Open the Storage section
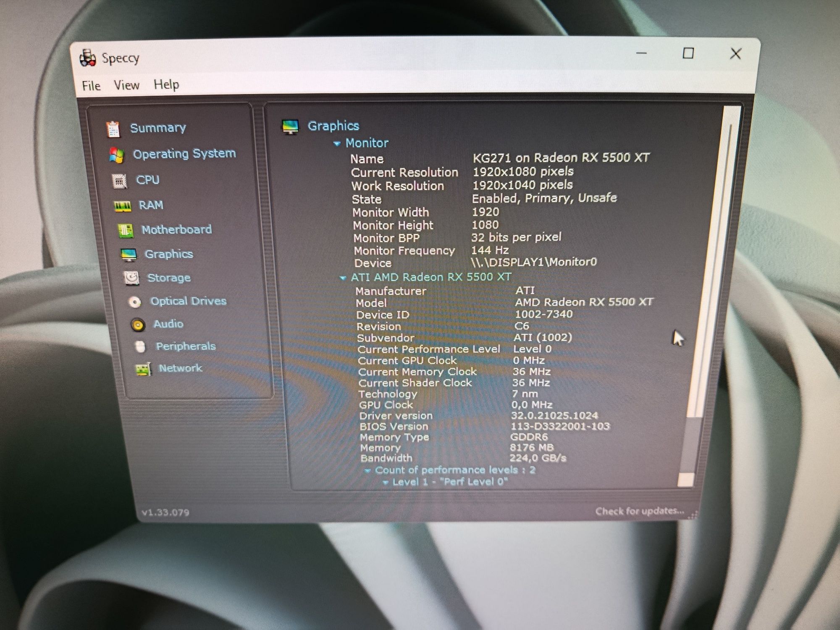The height and width of the screenshot is (630, 840). point(169,278)
